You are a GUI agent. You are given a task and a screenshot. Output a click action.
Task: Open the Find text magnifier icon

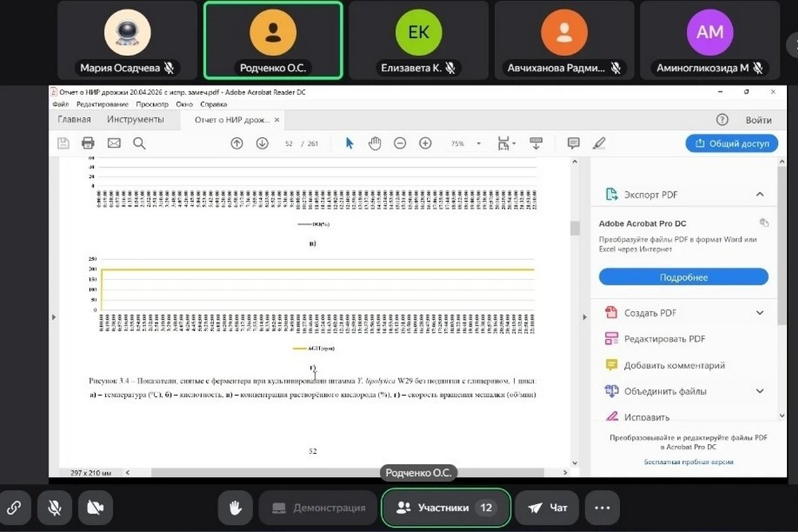coord(140,144)
